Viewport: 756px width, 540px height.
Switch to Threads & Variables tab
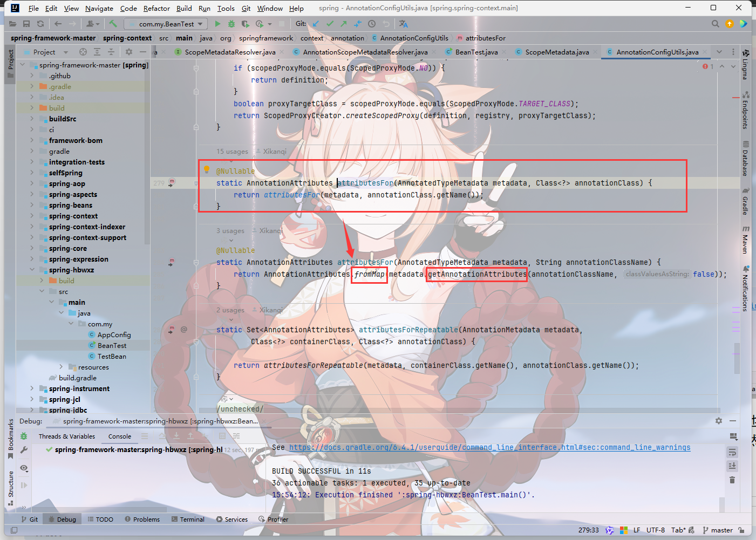[67, 436]
